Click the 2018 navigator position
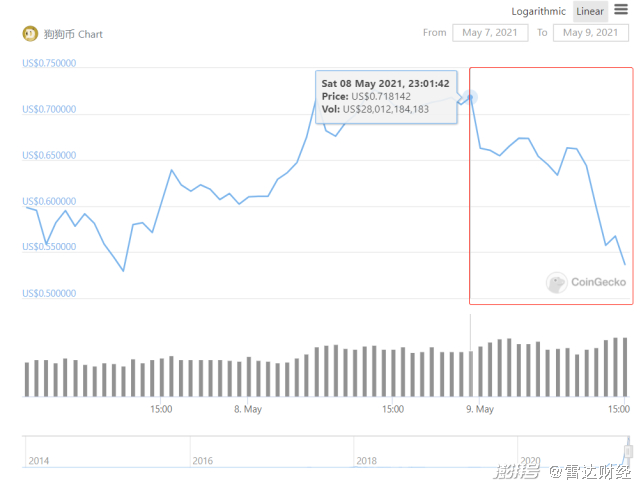 coord(365,460)
